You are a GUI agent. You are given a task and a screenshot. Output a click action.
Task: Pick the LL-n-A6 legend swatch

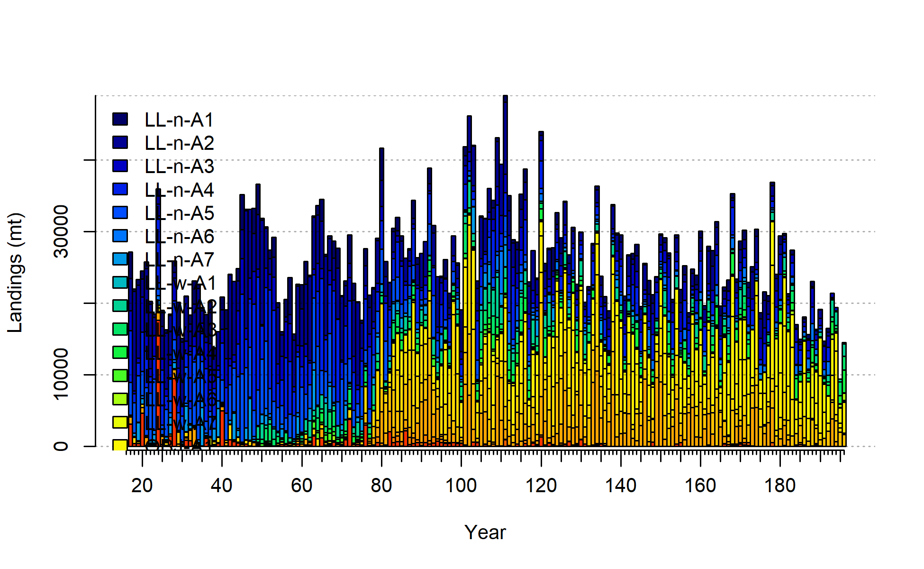point(120,235)
